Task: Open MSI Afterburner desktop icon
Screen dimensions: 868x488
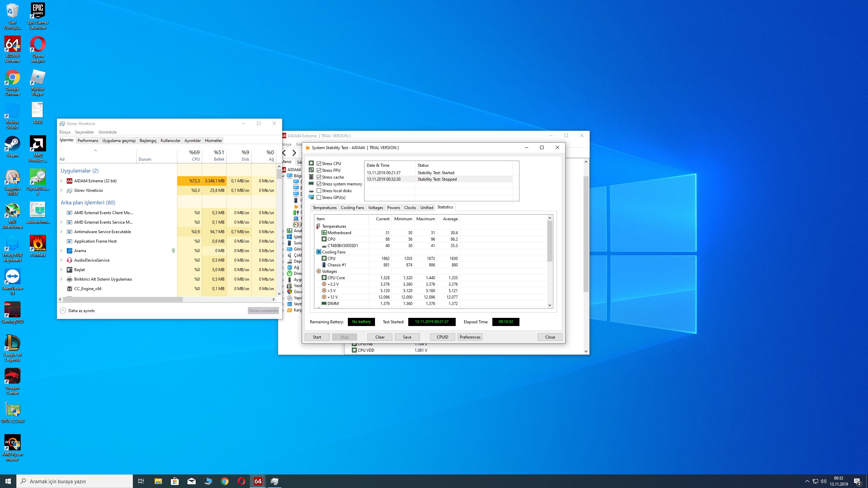Action: click(13, 216)
